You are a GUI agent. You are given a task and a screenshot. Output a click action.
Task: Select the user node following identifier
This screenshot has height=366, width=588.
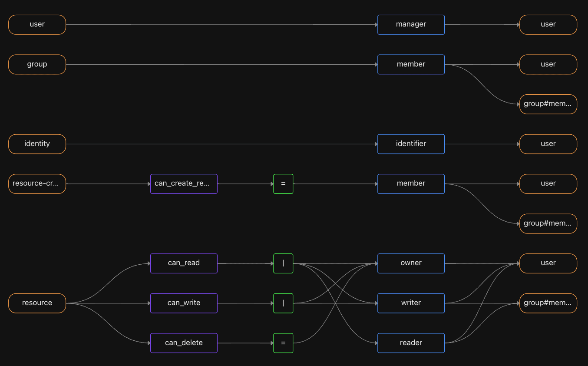548,144
